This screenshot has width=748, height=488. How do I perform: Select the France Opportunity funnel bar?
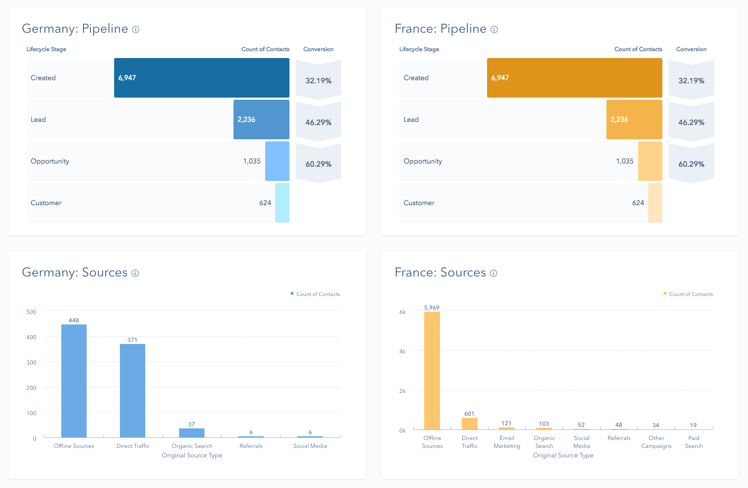coord(650,161)
